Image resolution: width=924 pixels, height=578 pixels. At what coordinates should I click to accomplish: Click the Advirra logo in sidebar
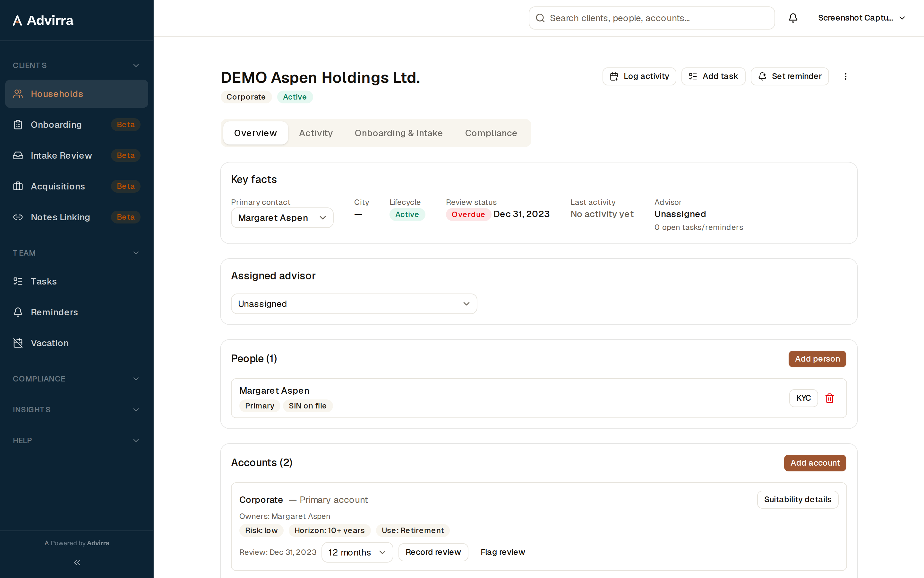43,20
